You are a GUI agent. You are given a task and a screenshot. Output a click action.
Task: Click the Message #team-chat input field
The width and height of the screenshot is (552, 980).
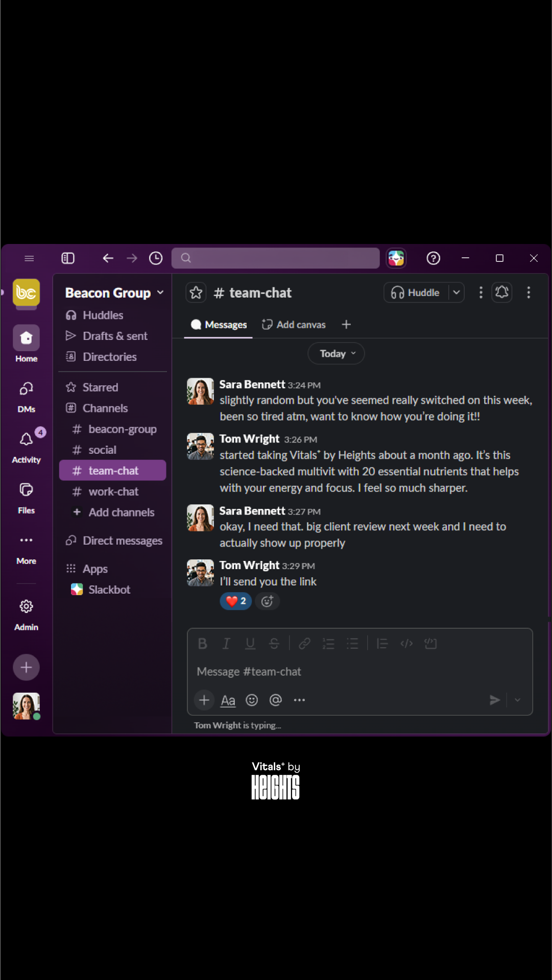[x=360, y=672]
